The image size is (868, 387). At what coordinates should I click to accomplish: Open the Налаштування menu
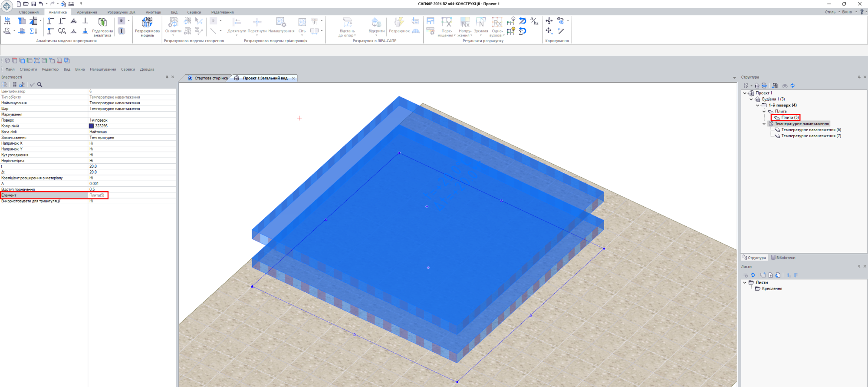103,69
